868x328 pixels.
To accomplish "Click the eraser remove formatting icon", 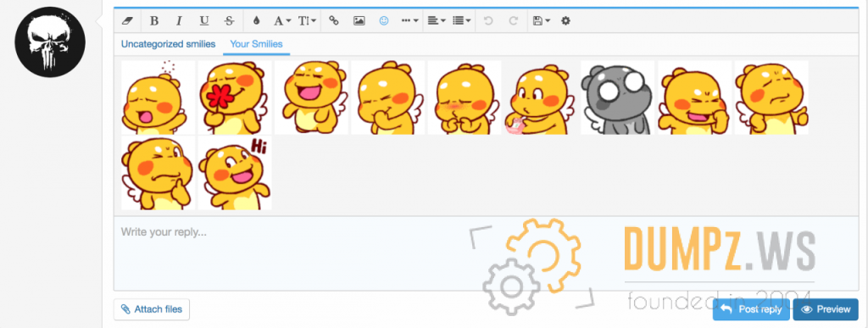I will pyautogui.click(x=127, y=21).
